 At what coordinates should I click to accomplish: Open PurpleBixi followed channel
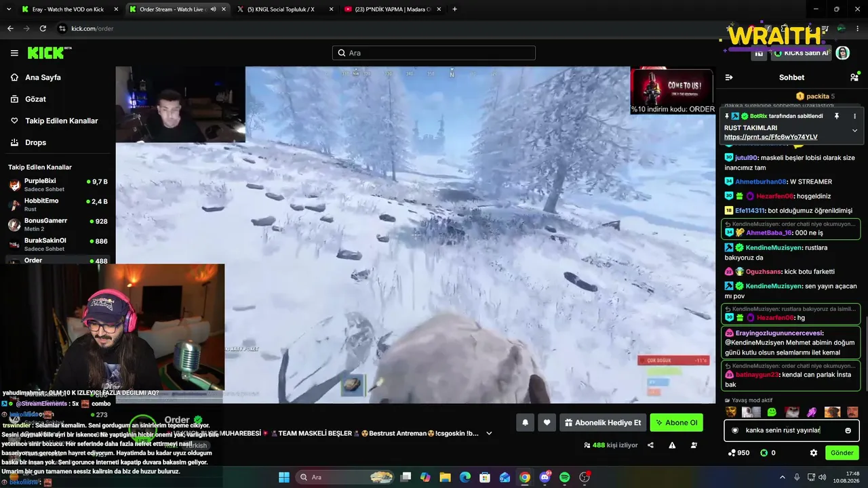point(58,185)
